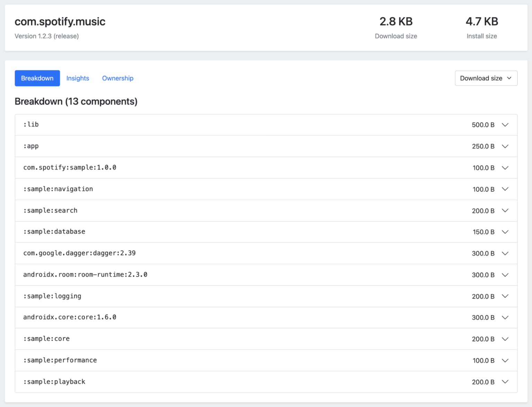532x407 pixels.
Task: Expand androidx.room:room-runtime:2.3.0 row
Action: (x=505, y=275)
